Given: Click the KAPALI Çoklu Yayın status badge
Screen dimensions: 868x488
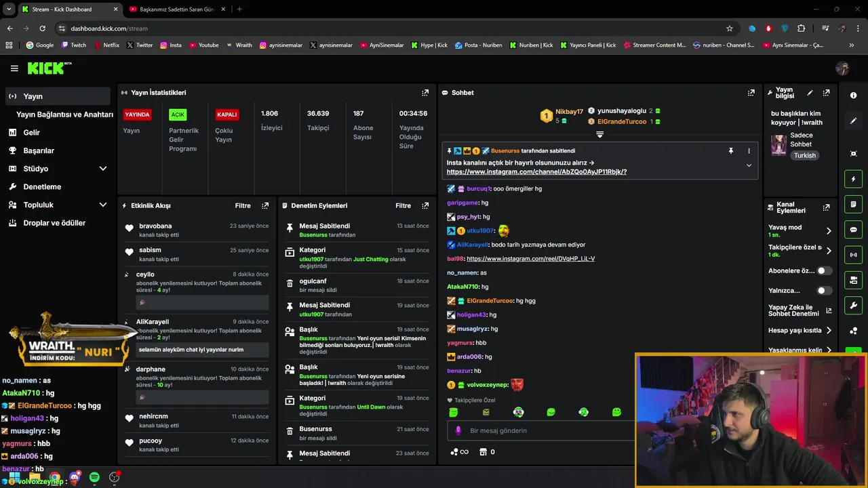Looking at the screenshot, I should [x=227, y=115].
